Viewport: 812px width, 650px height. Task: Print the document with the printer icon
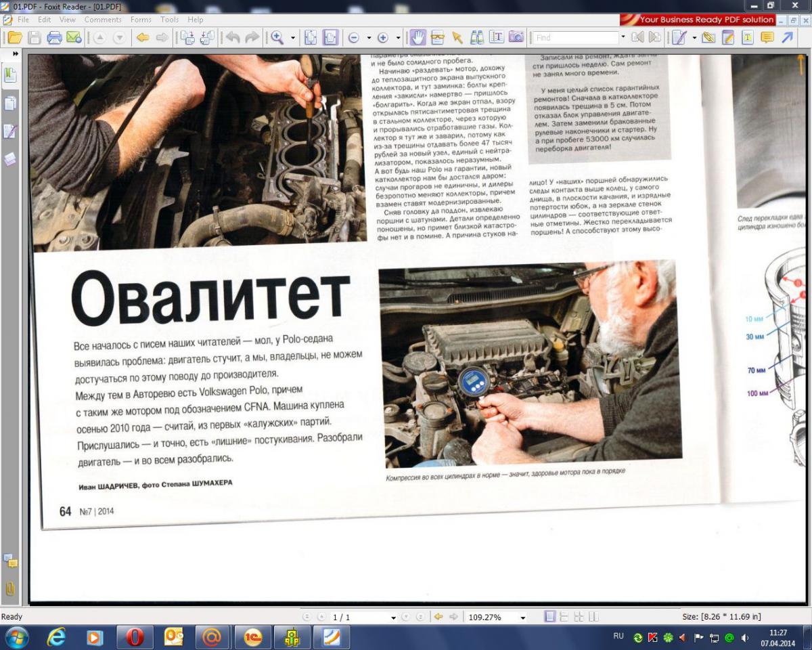55,37
